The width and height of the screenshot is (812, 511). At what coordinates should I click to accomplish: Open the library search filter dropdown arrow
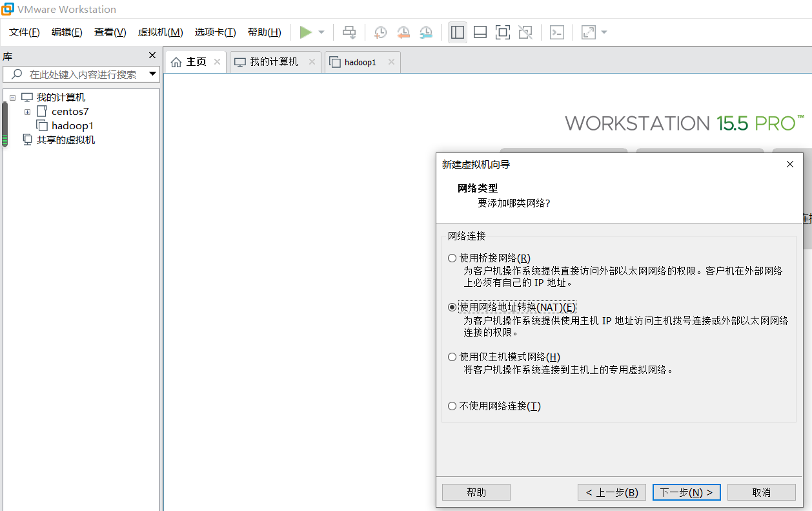153,74
